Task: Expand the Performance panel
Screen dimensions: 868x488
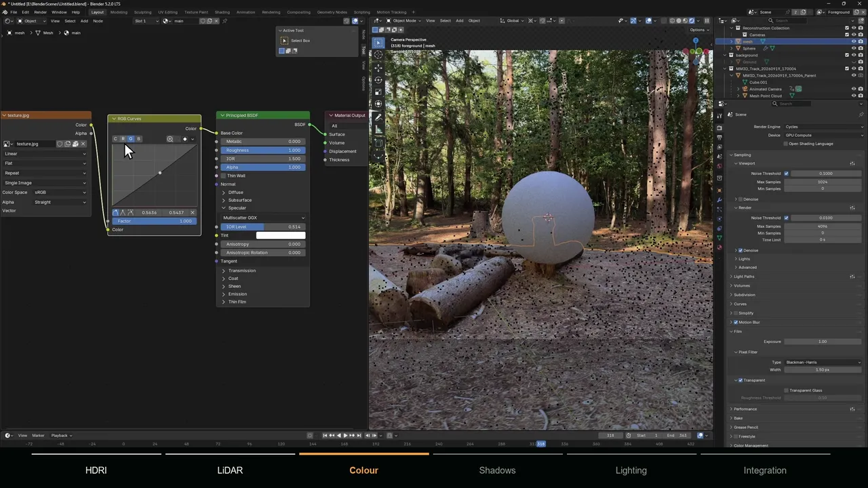Action: coord(744,409)
